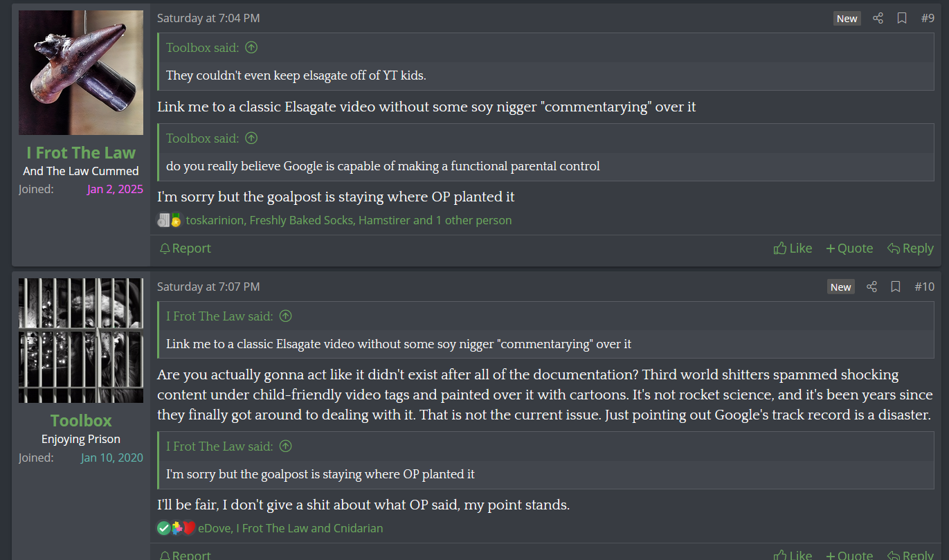Viewport: 949px width, 560px height.
Task: Open I Frot The Law's profile name
Action: [81, 153]
